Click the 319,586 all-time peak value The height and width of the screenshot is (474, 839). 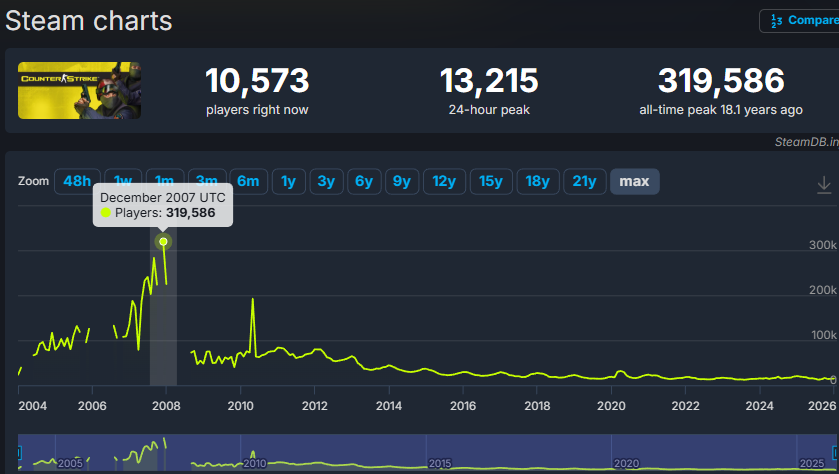click(x=721, y=80)
